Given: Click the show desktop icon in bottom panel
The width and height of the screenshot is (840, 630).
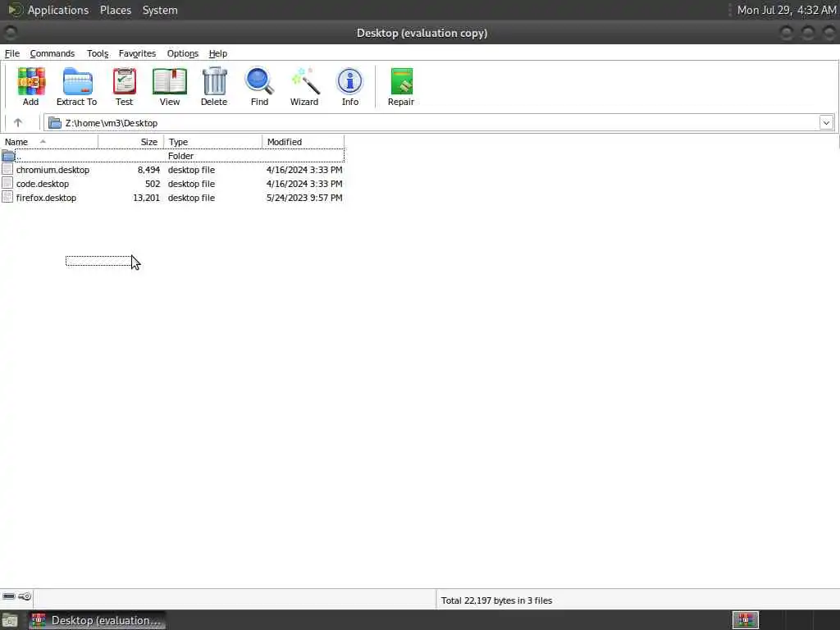Looking at the screenshot, I should [10, 620].
